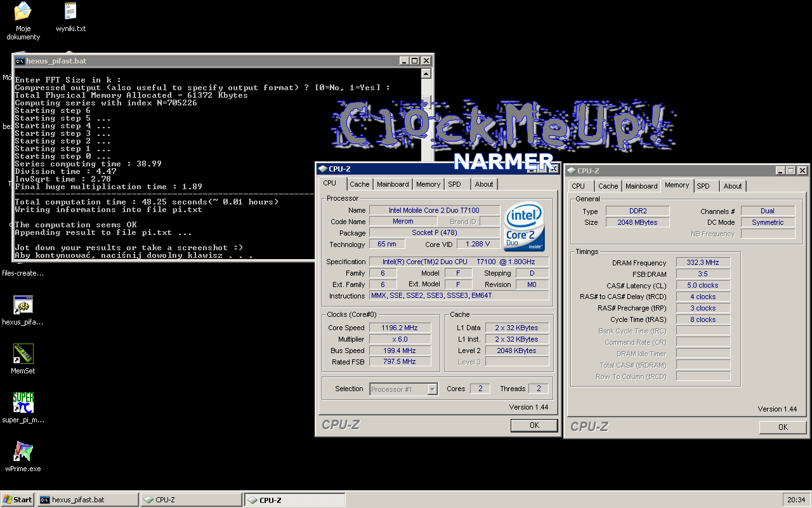This screenshot has height=508, width=812.
Task: Click CPU-Z icon in right window title bar
Action: point(571,171)
